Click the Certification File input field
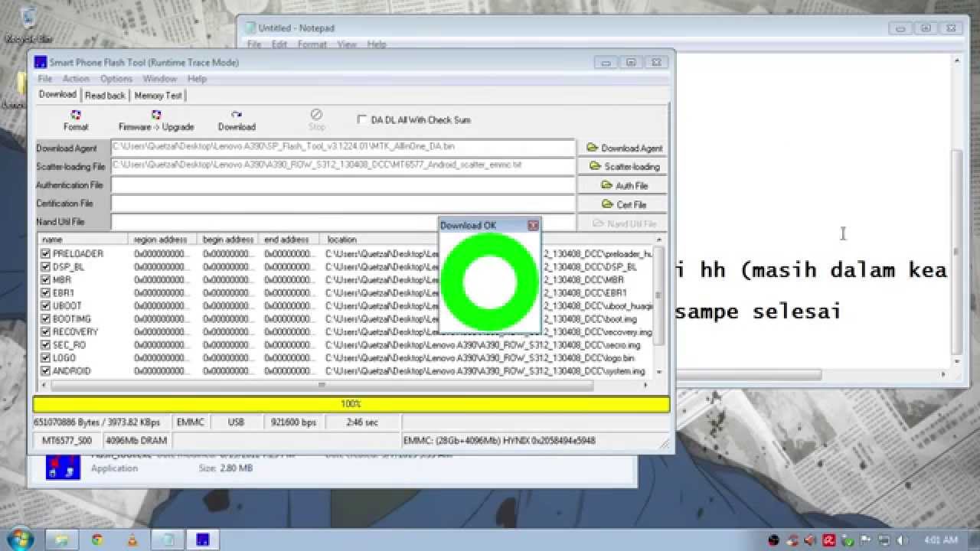This screenshot has height=551, width=980. [343, 203]
